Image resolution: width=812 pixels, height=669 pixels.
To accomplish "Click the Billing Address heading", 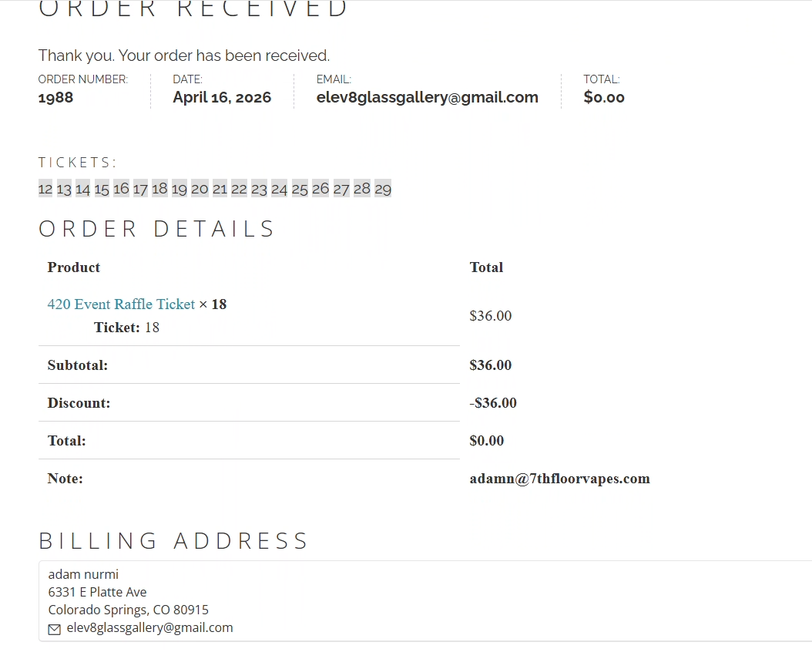I will pos(174,541).
